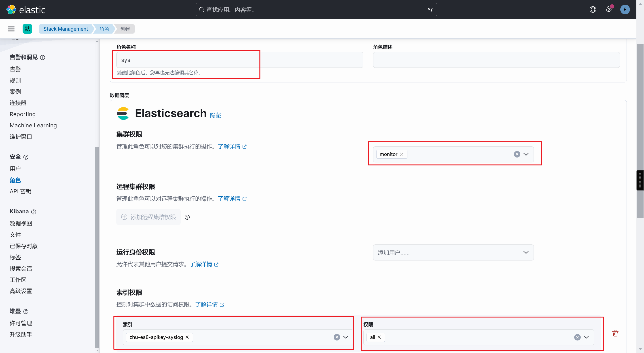Open 数据视图 in the sidebar
This screenshot has height=353, width=644.
21,224
